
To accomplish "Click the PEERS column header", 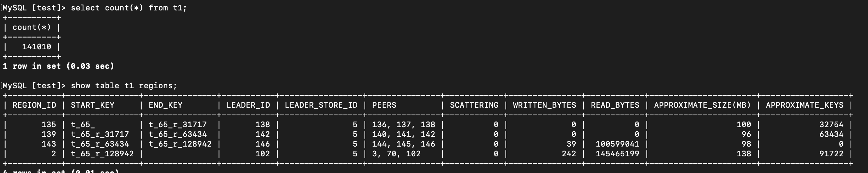I will pos(384,105).
